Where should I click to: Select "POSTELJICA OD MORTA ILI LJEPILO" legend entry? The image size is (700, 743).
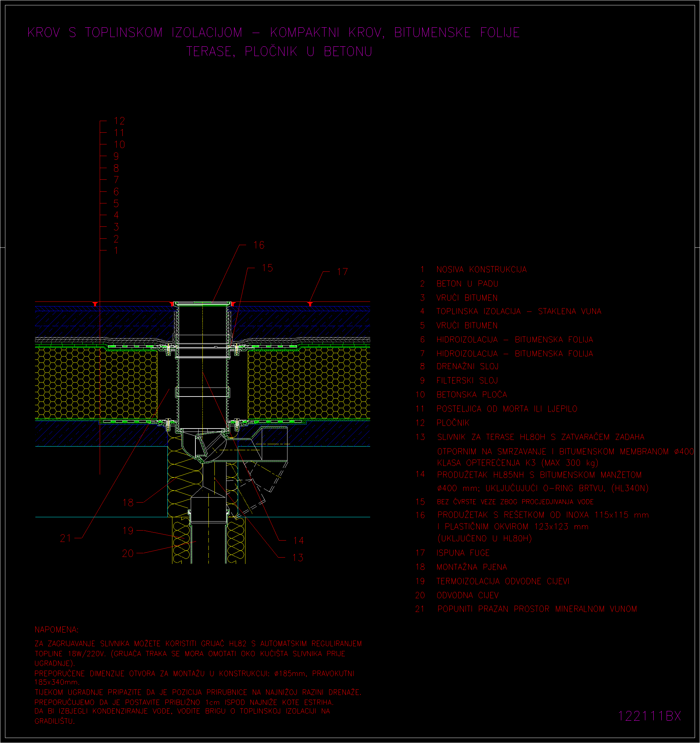pyautogui.click(x=507, y=409)
